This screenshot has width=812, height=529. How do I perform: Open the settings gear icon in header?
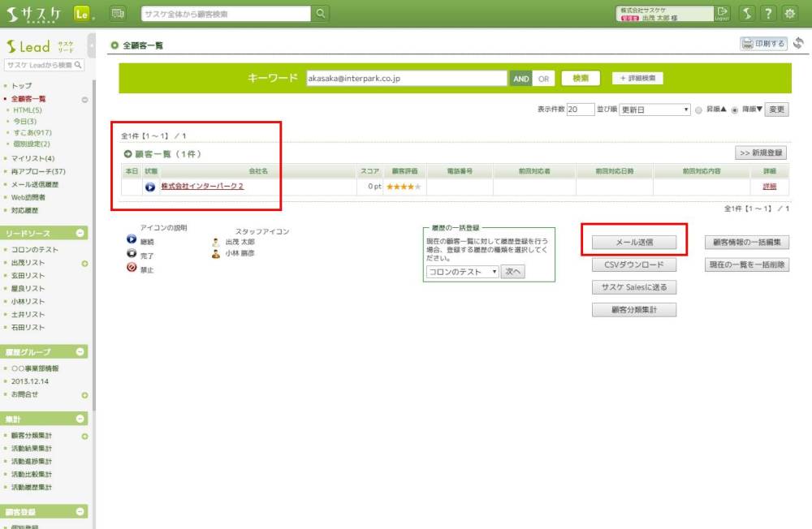click(x=788, y=14)
